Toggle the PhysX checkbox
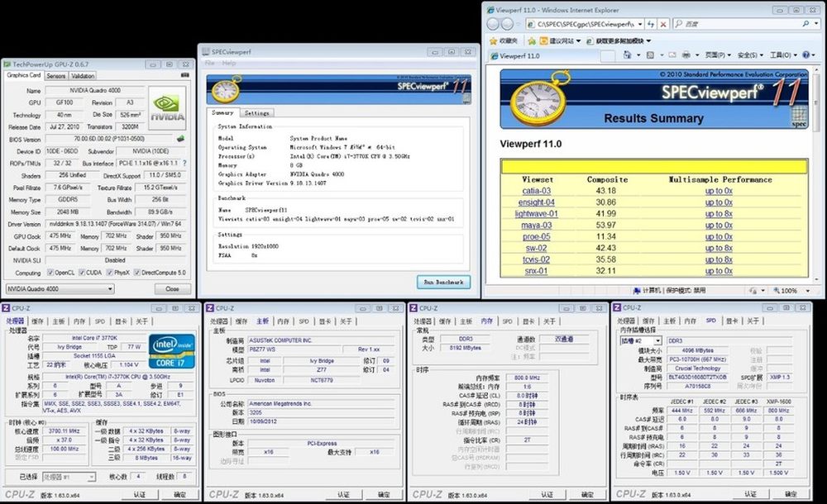The width and height of the screenshot is (827, 504). [x=110, y=273]
